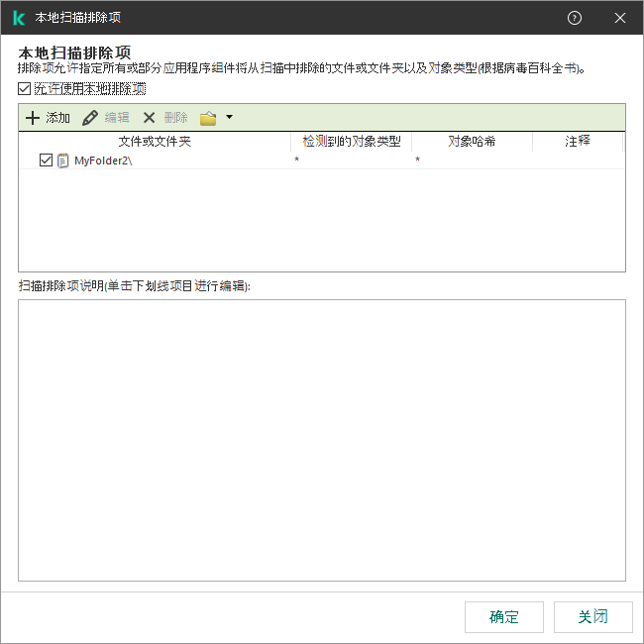Click the 对象哈希 column header

point(472,142)
